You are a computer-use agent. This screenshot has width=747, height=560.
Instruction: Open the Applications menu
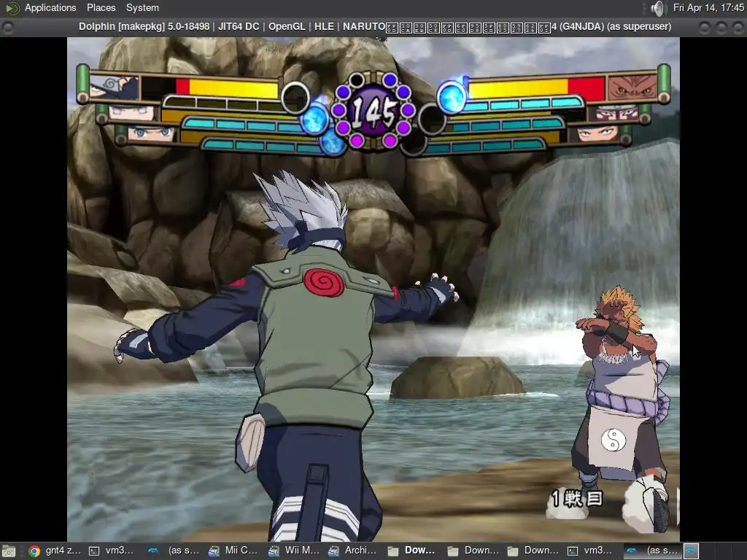click(x=50, y=7)
